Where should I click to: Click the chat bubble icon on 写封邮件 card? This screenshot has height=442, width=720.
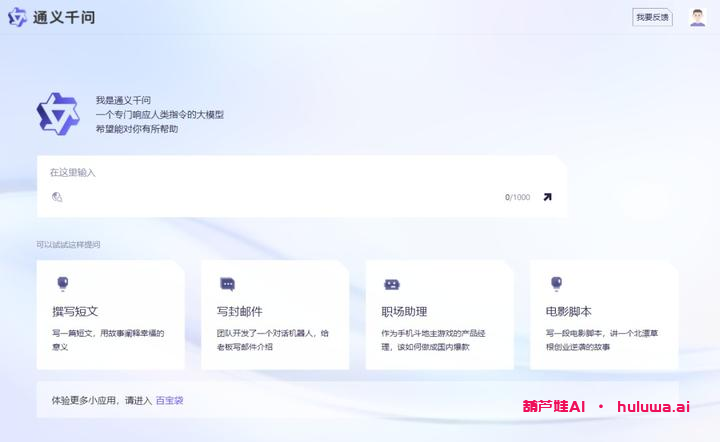(227, 284)
